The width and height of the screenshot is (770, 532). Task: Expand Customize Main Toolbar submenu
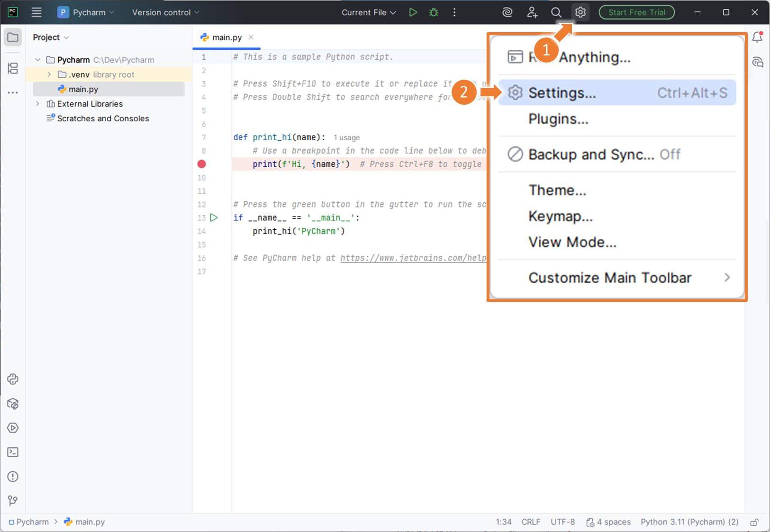pos(617,278)
